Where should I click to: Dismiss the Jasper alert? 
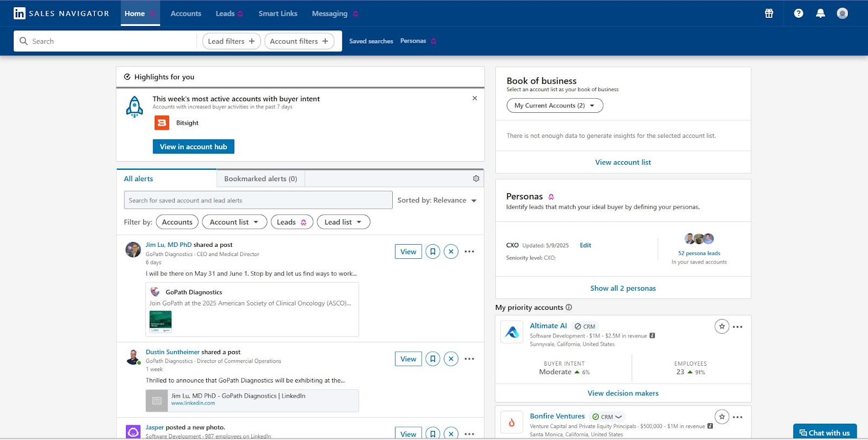click(451, 434)
